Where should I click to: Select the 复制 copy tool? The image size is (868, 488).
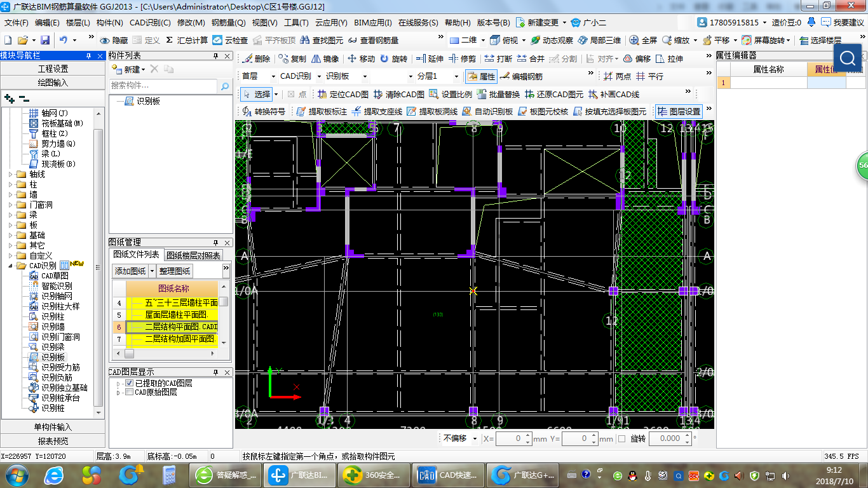(292, 58)
